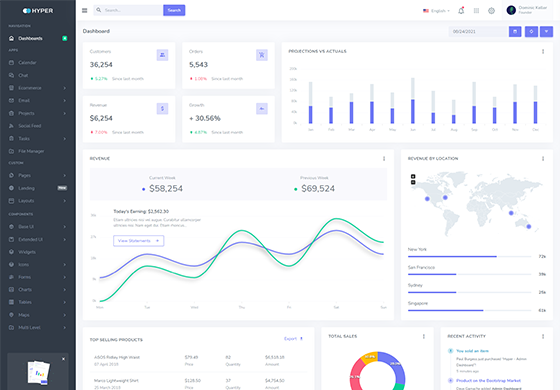Expand the Multi Level sidebar menu

pyautogui.click(x=38, y=327)
